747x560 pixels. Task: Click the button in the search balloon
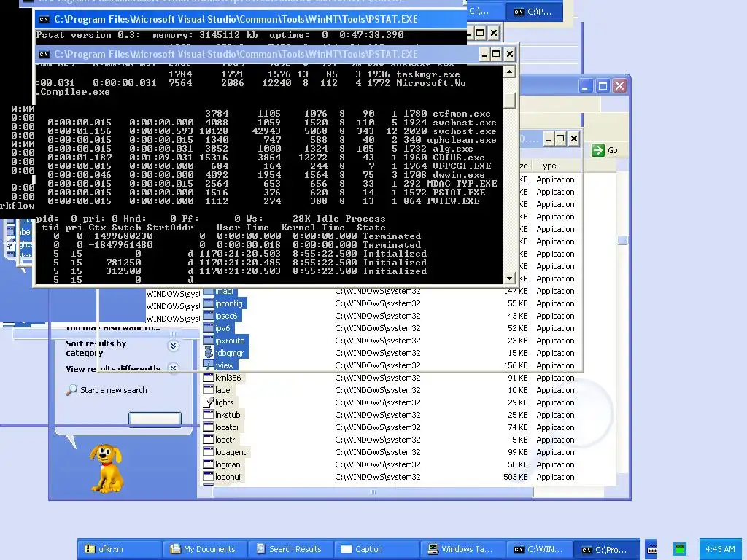[x=155, y=419]
